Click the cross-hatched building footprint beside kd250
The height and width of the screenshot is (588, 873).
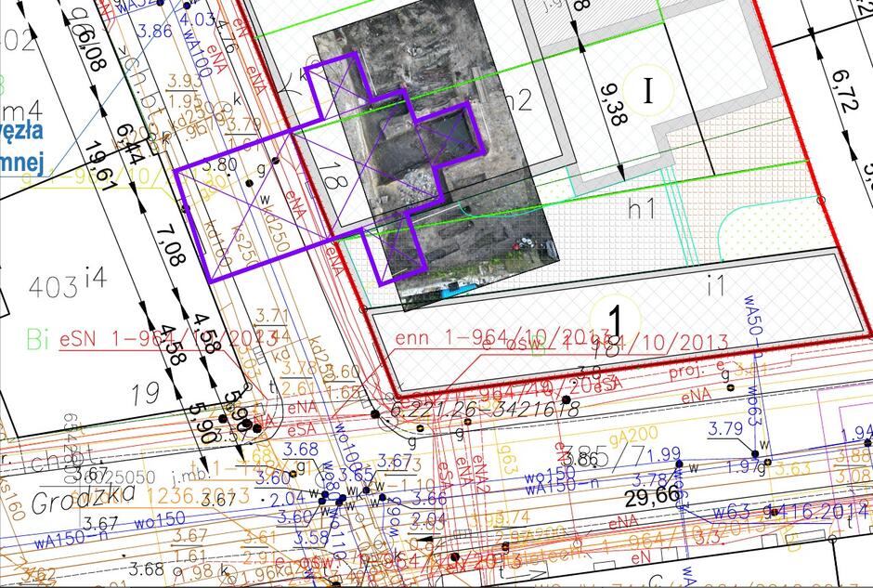tap(232, 223)
